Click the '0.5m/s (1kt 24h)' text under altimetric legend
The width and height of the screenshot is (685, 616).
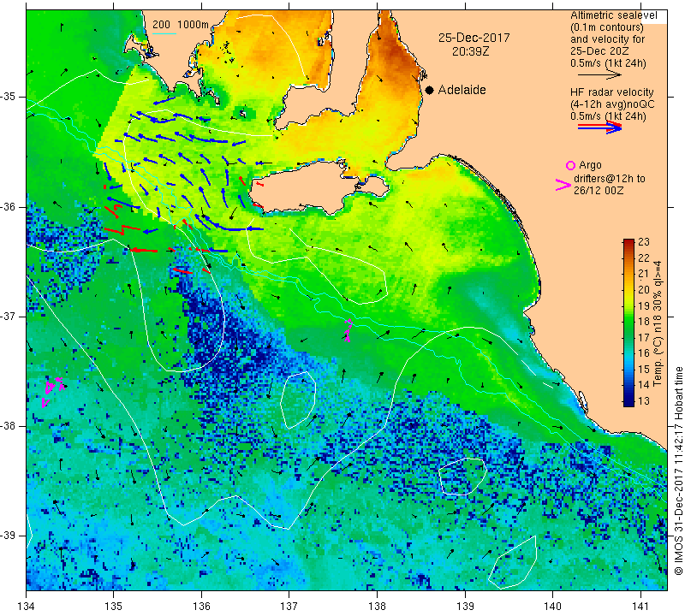(608, 63)
